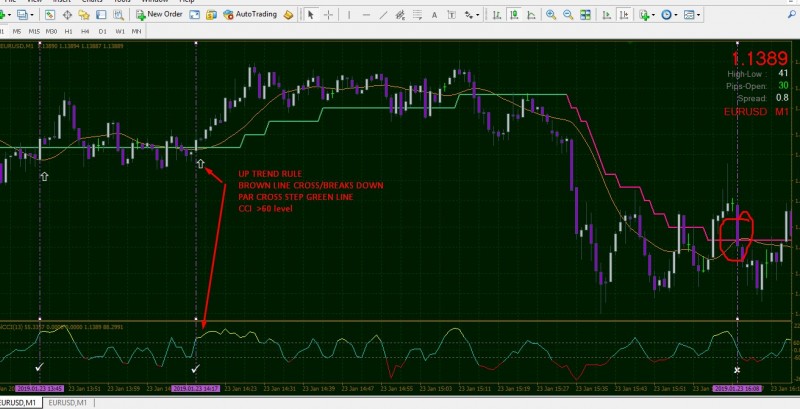Switch timeframe to D1

point(103,32)
